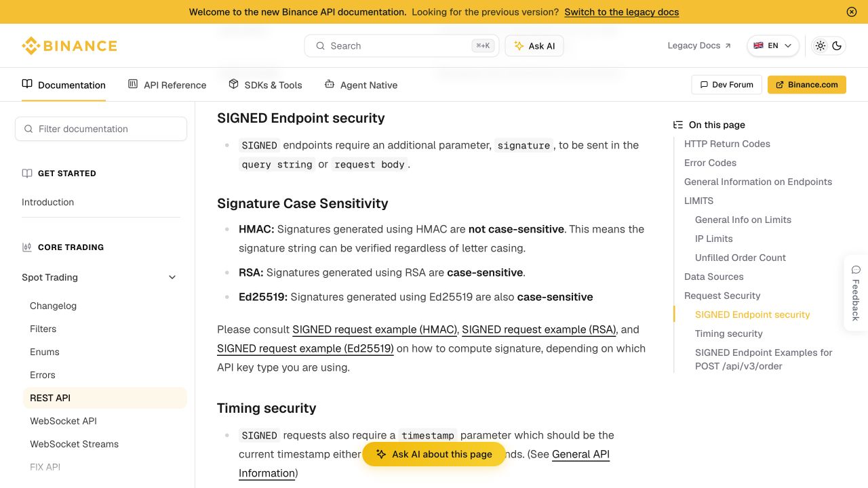Open Introduction in the sidebar
The image size is (868, 488).
pyautogui.click(x=47, y=202)
